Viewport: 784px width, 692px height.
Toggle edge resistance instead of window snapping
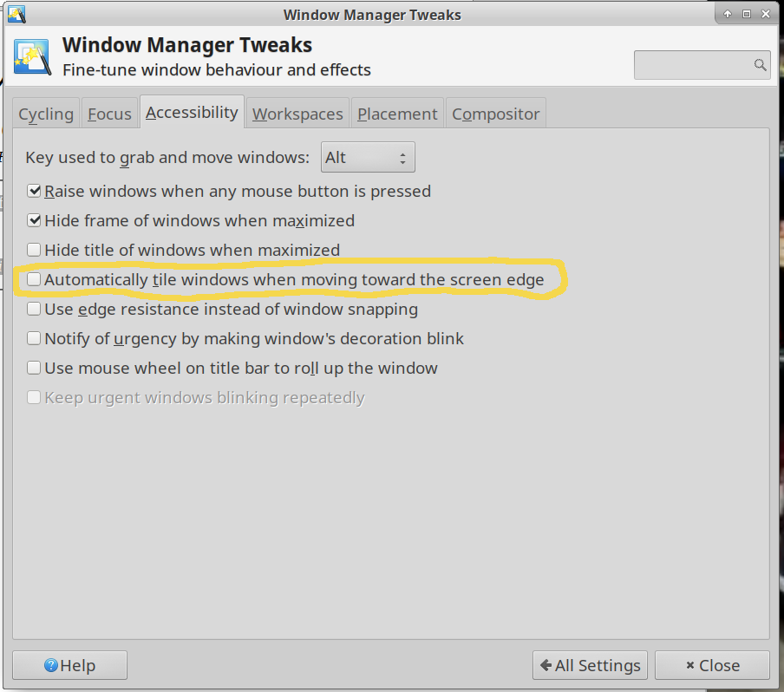point(34,309)
